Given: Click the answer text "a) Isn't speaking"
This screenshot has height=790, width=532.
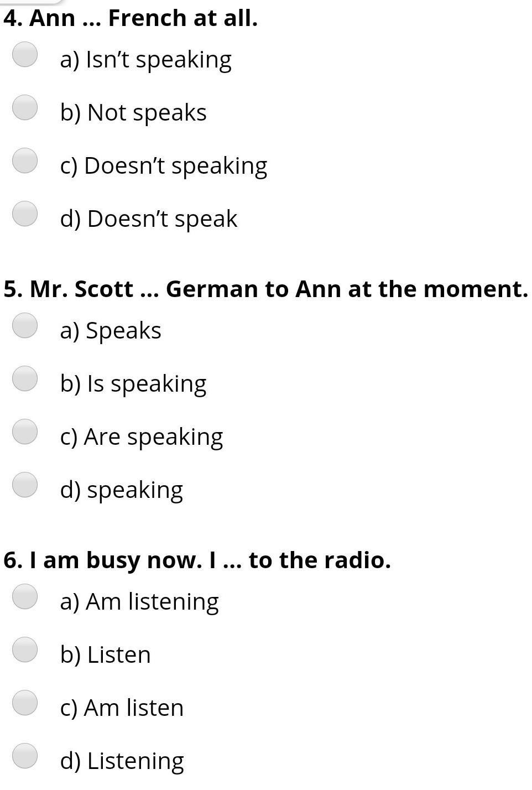Looking at the screenshot, I should point(145,60).
